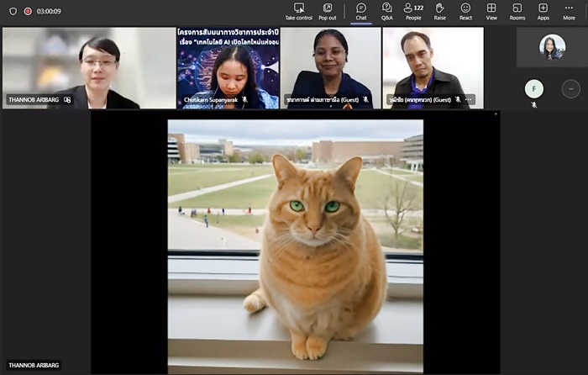Screen dimensions: 588x375
Task: Click the shared orange cat image
Action: pyautogui.click(x=295, y=244)
